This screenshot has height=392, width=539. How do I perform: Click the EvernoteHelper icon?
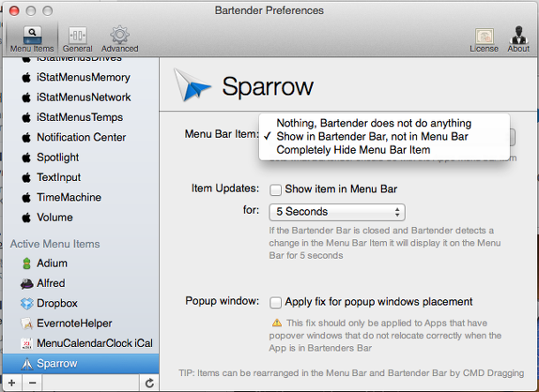(x=27, y=323)
